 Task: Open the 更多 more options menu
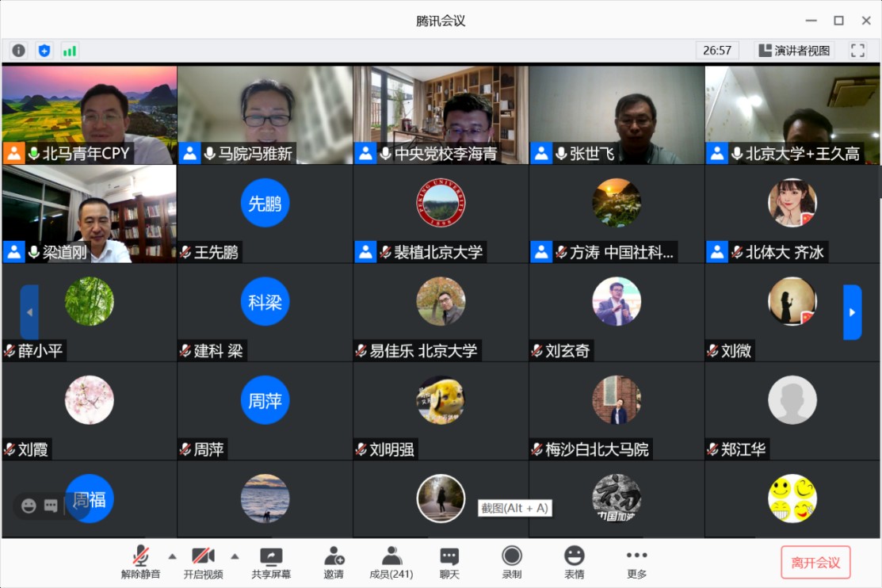(636, 562)
